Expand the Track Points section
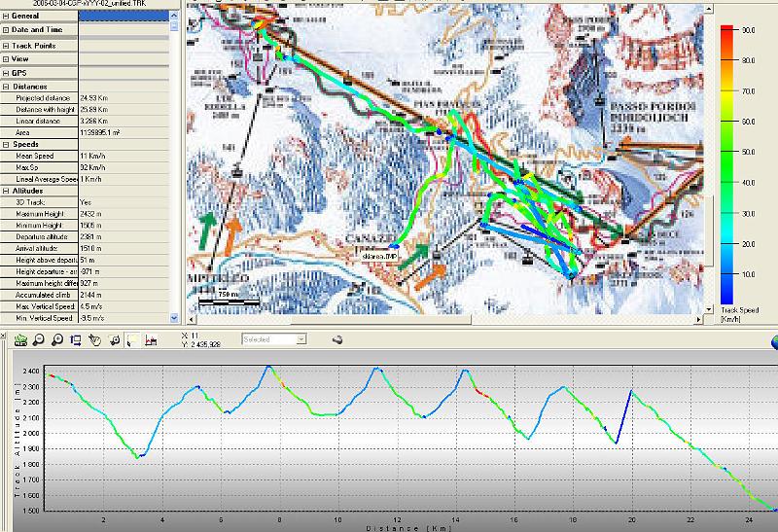This screenshot has height=532, width=778. pos(6,46)
